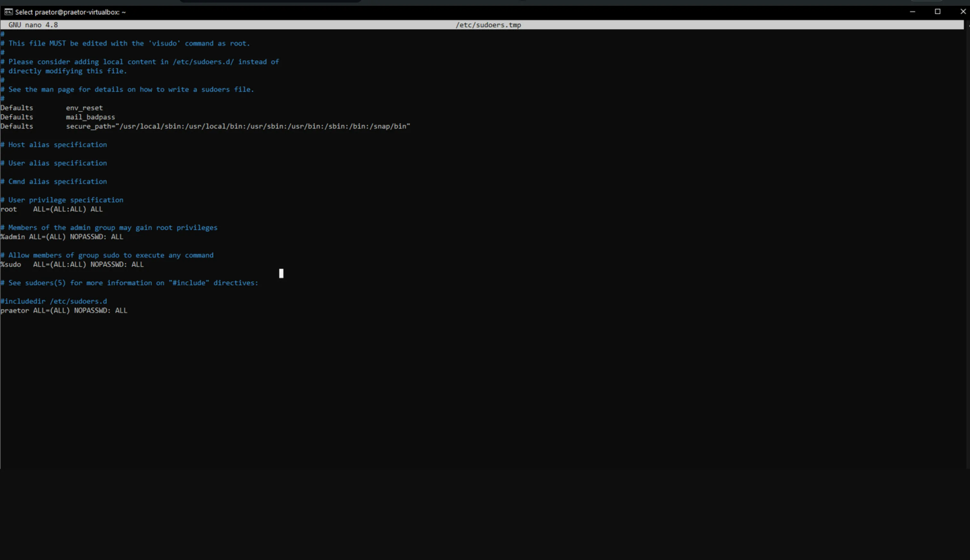Image resolution: width=970 pixels, height=560 pixels.
Task: Click the Defaults secure_path line
Action: pyautogui.click(x=205, y=127)
